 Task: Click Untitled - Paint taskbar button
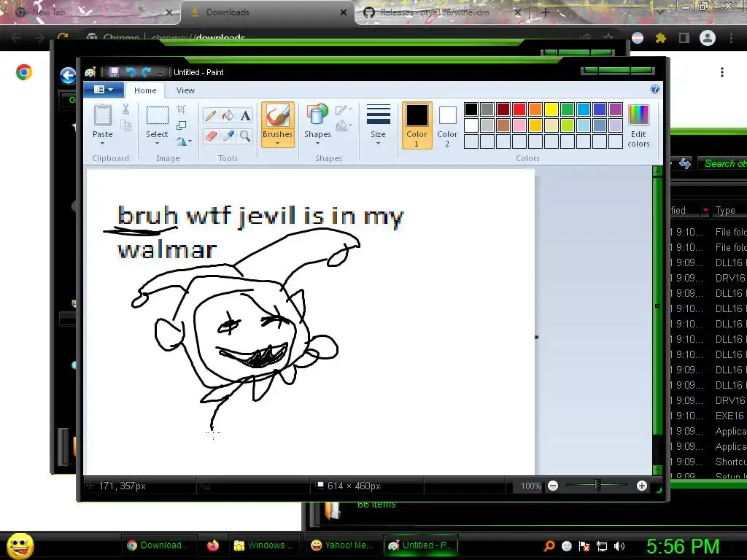click(420, 545)
